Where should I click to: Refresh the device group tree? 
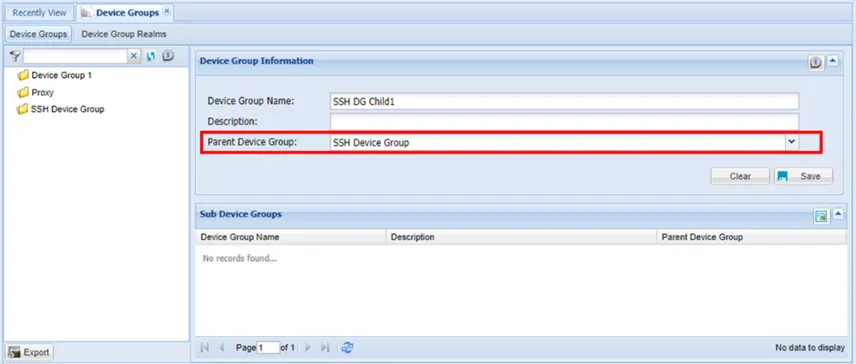pos(151,56)
